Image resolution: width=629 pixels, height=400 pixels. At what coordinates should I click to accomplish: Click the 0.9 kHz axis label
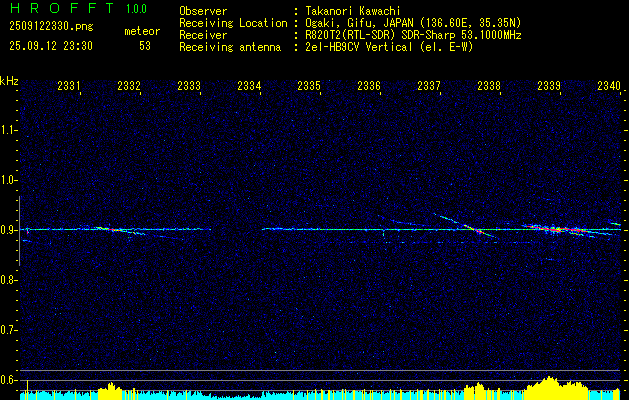tap(8, 230)
